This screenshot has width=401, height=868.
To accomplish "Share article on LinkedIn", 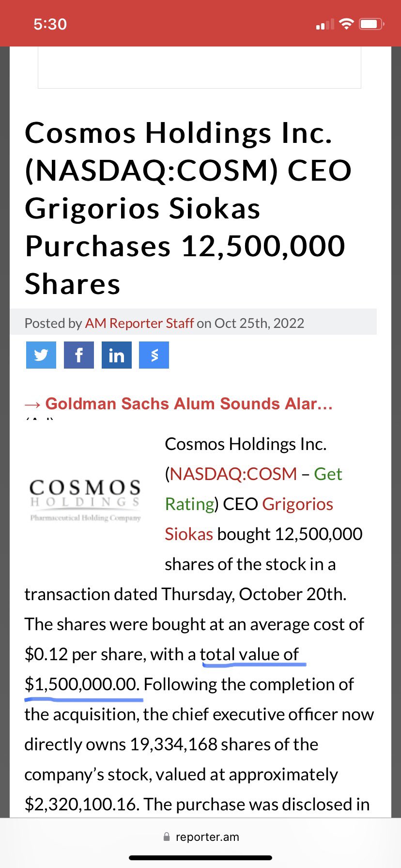I will [116, 355].
